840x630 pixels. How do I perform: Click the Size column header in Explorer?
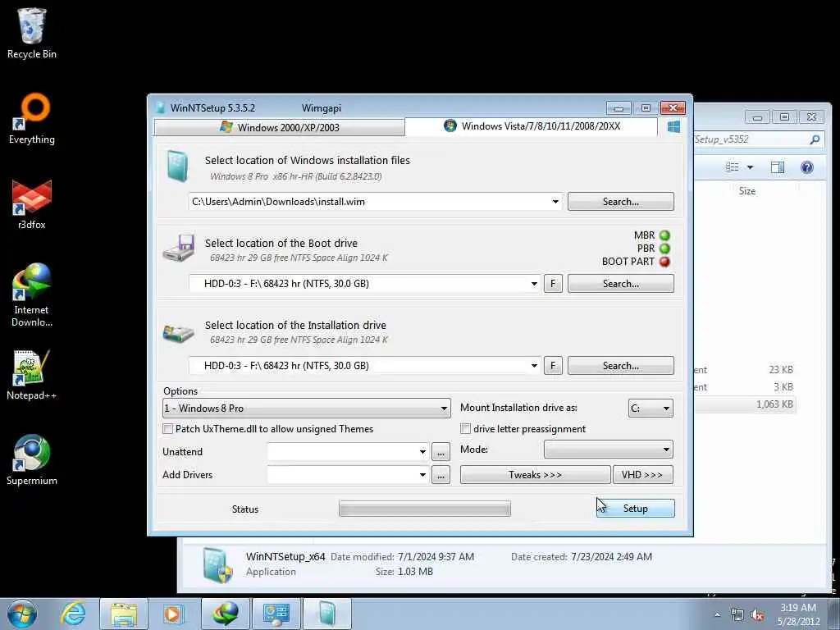pos(746,191)
